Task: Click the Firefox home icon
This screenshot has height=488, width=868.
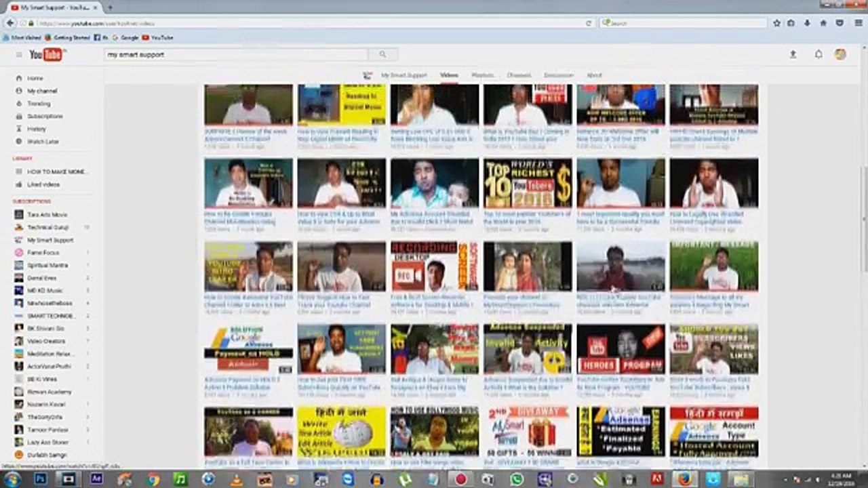Action: coord(823,23)
